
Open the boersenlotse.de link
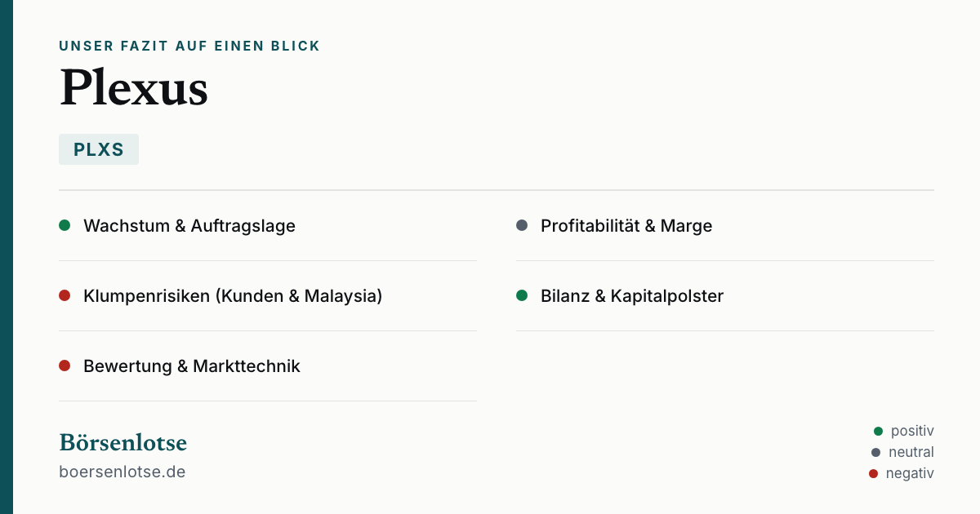coord(122,472)
